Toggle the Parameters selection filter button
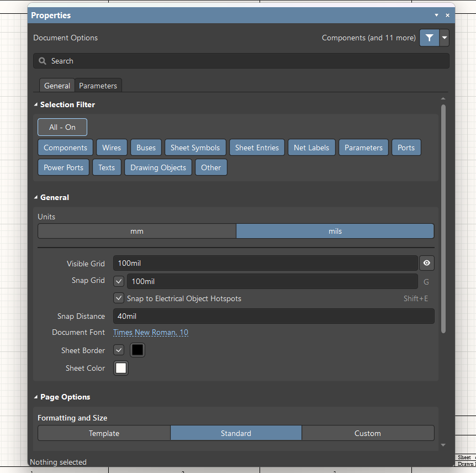 363,148
